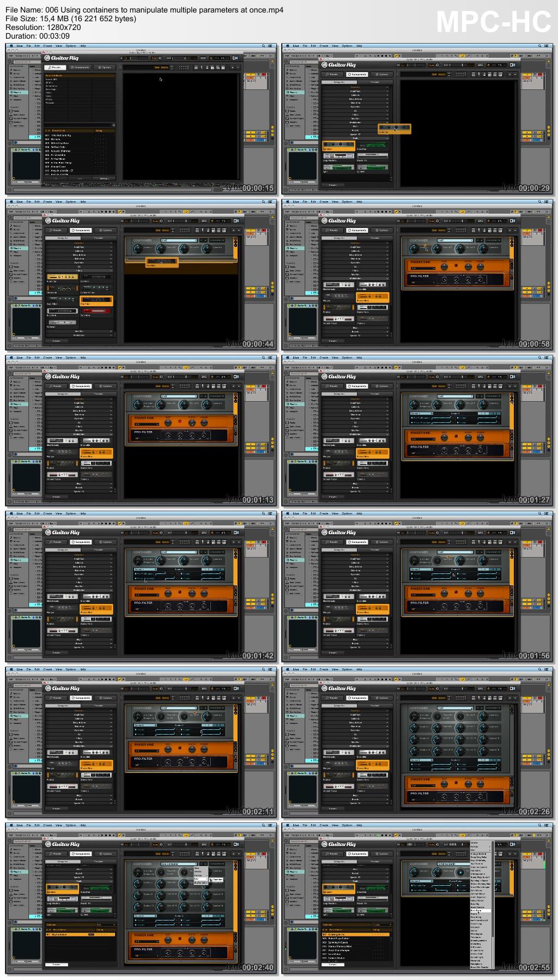Open Phaser Nine preset dropdown, 00:02:26 frame
The height and width of the screenshot is (980, 558).
click(x=423, y=785)
